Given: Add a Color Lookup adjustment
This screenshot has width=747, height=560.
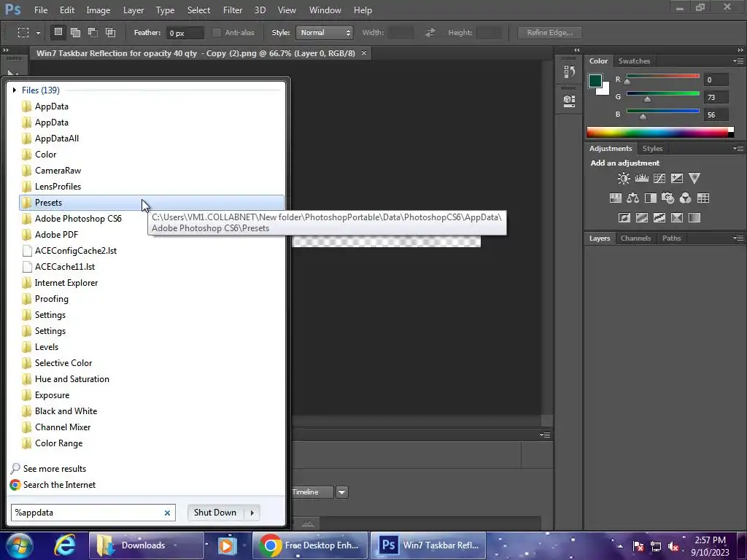Looking at the screenshot, I should click(703, 198).
